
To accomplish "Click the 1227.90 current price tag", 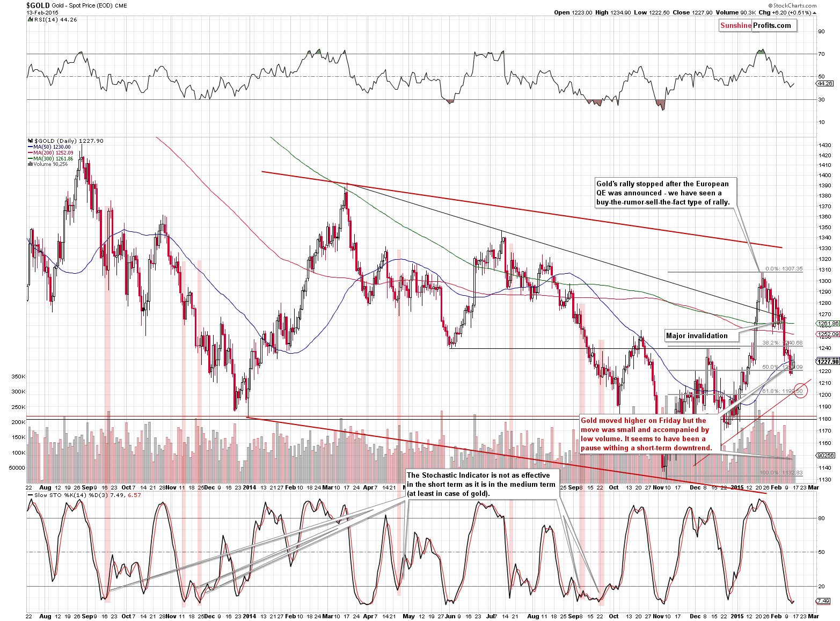I will (827, 361).
